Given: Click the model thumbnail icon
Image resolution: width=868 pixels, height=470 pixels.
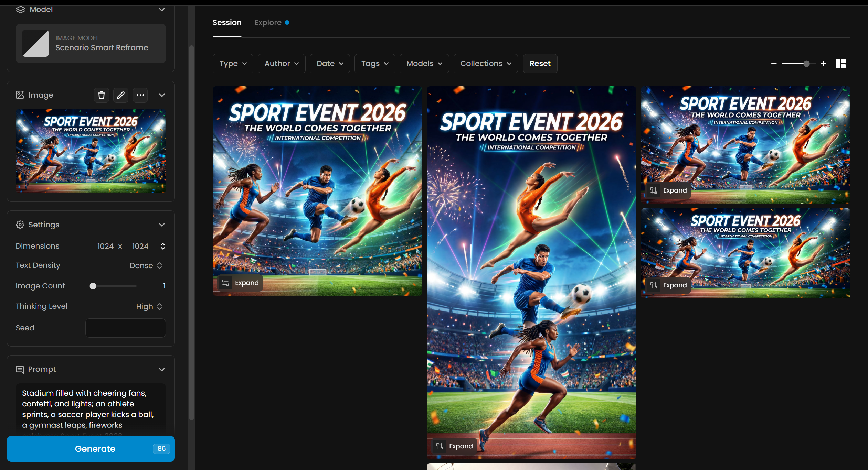Looking at the screenshot, I should (35, 44).
